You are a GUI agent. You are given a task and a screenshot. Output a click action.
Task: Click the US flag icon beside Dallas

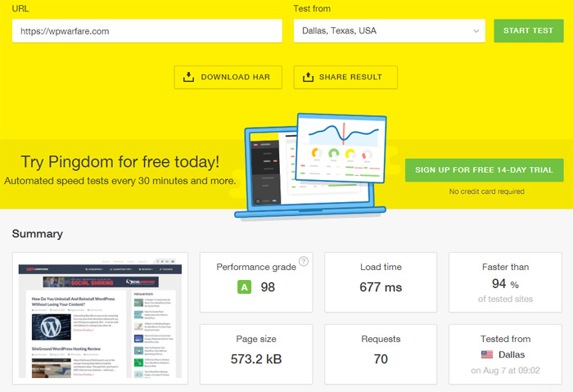(x=487, y=354)
